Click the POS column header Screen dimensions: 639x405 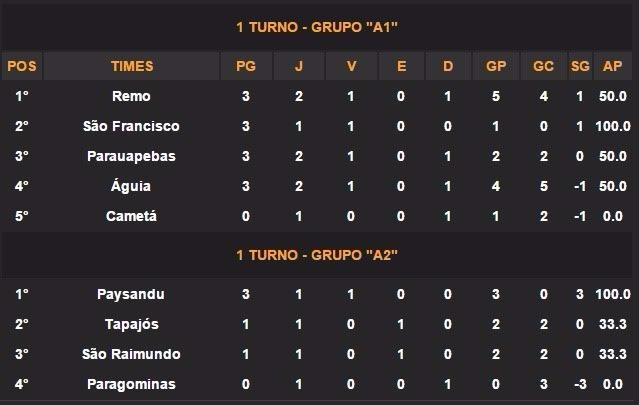(x=21, y=67)
